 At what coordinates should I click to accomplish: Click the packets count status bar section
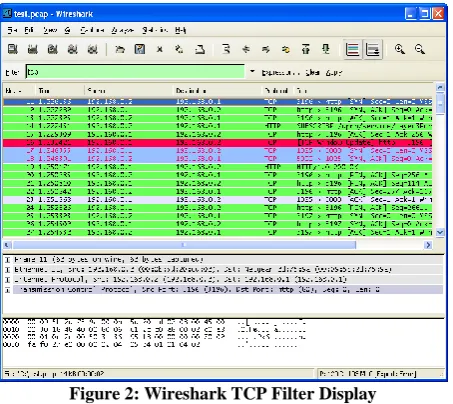380,374
